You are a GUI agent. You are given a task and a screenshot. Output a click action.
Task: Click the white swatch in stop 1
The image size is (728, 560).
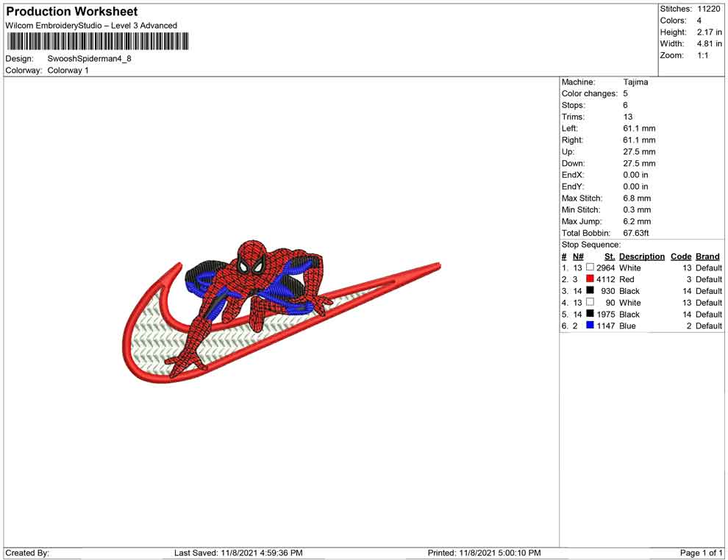tap(590, 268)
